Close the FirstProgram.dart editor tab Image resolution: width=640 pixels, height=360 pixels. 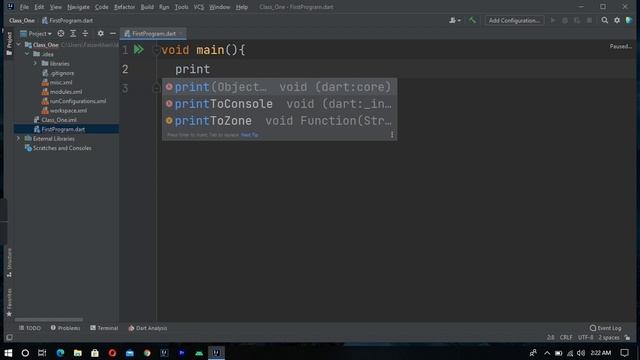(181, 33)
